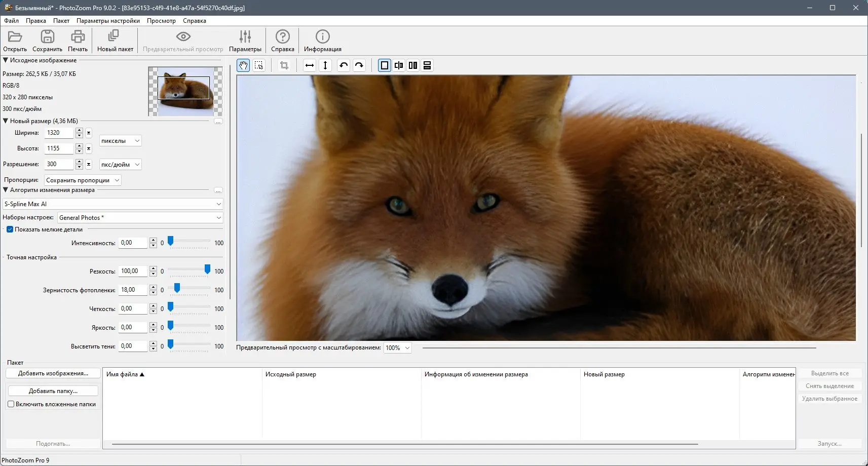Switch to single preview window mode
Screen dimensions: 868x466
385,65
